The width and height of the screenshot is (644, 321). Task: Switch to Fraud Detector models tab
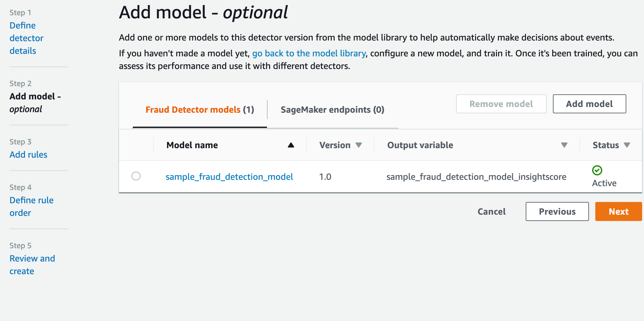pos(200,110)
